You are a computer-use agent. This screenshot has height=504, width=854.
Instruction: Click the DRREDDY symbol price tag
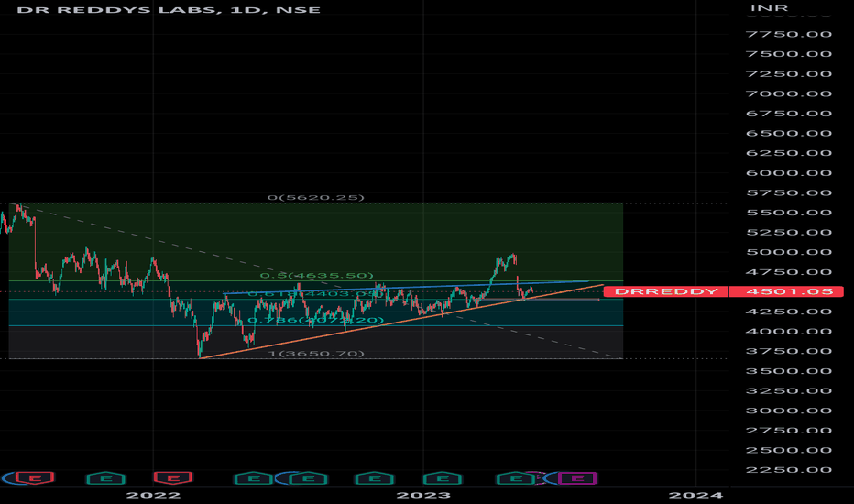coord(665,291)
